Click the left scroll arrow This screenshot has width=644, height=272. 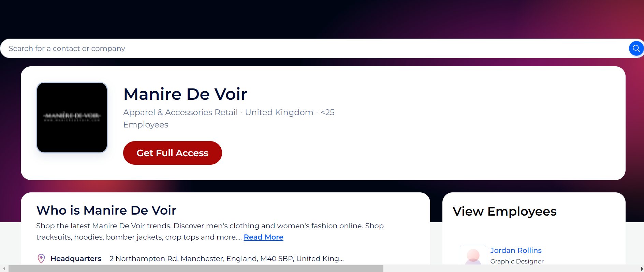4,269
